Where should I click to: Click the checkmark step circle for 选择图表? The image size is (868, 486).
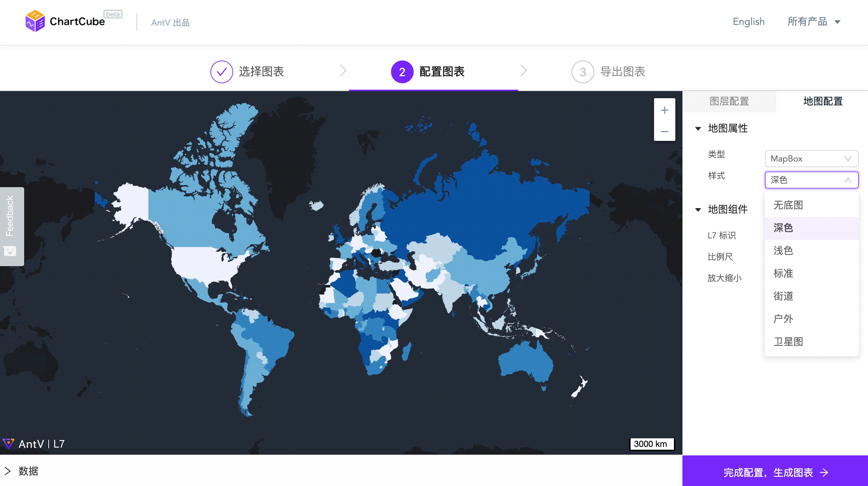221,72
